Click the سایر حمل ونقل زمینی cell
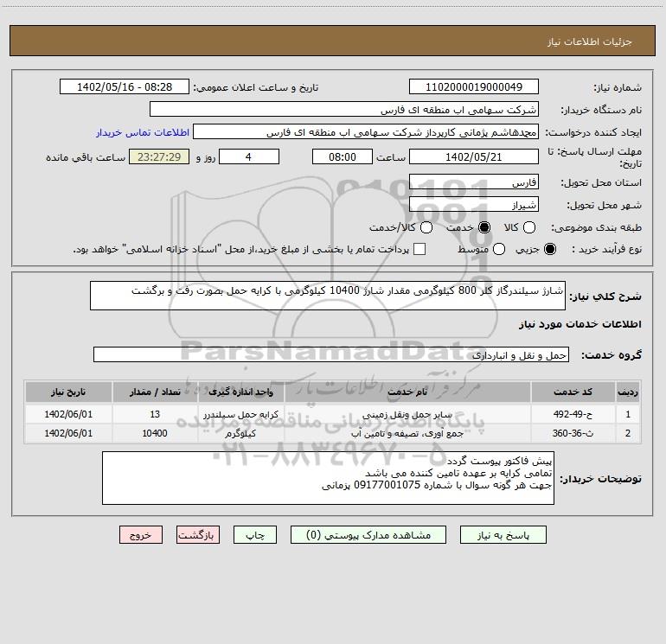 coord(407,414)
